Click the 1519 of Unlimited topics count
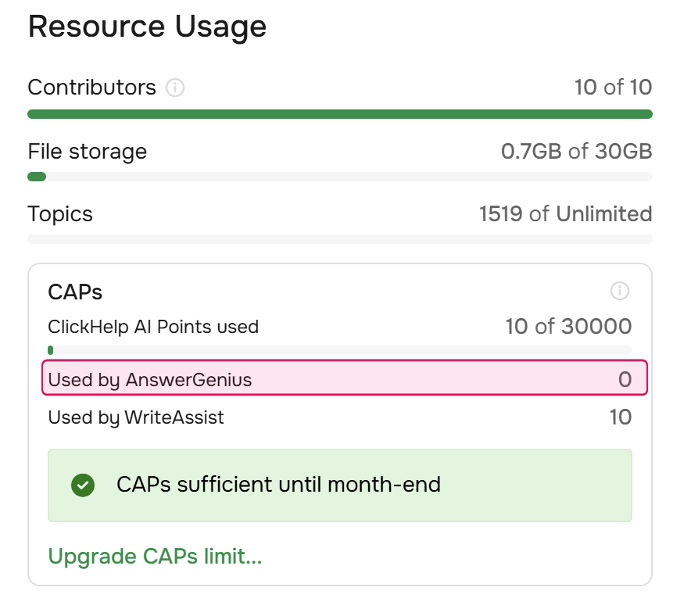The width and height of the screenshot is (691, 616). 565,213
